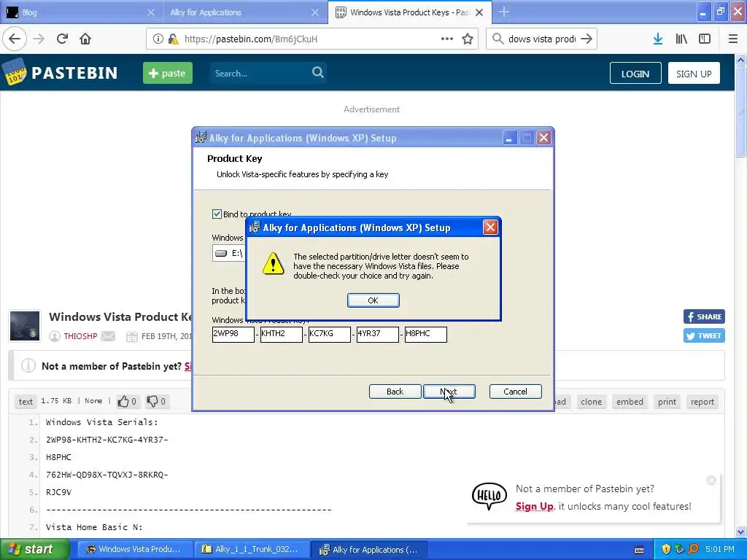Click the orange magnifier tray icon
The image size is (747, 560).
694,549
